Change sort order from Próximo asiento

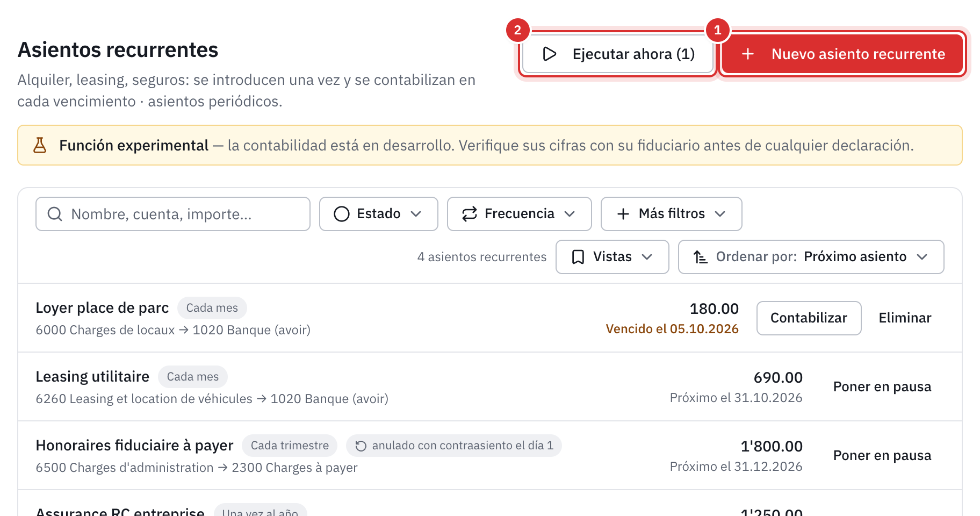(811, 257)
